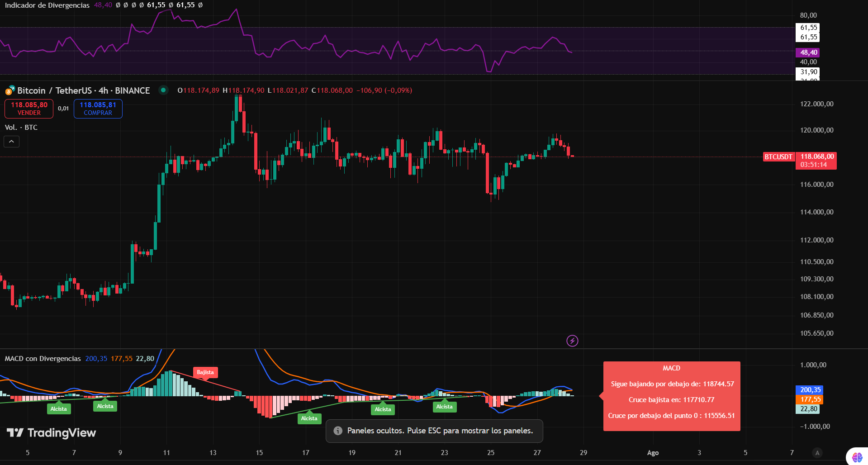Select the MACD con Divergencias title
Viewport: 868px width, 465px height.
pyautogui.click(x=43, y=359)
